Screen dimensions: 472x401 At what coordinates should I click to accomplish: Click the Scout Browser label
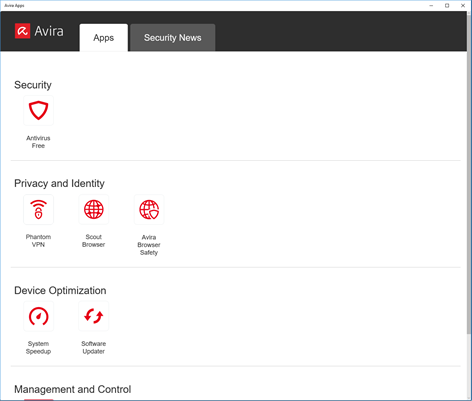(x=94, y=241)
